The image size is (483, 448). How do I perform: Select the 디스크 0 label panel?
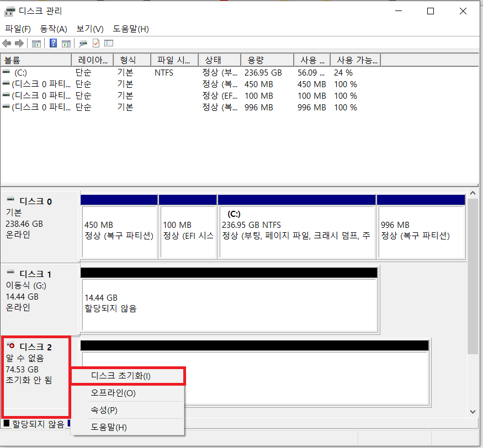point(40,227)
